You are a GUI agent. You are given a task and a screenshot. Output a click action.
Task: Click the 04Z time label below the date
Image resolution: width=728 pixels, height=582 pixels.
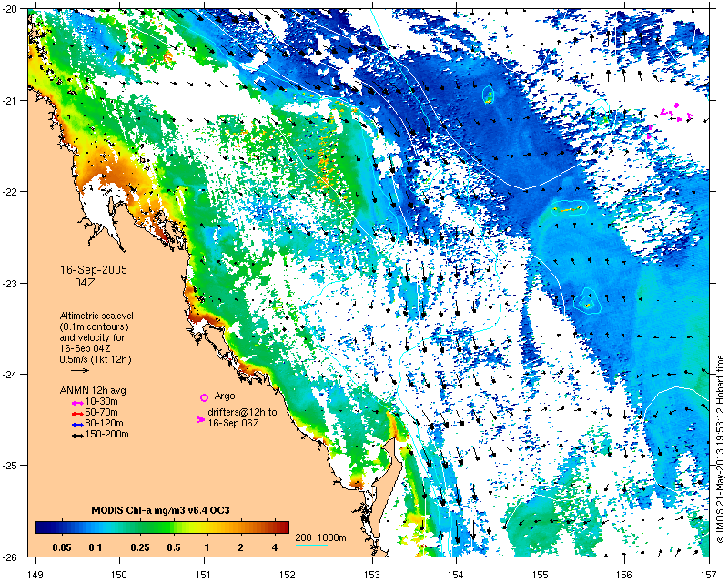pyautogui.click(x=85, y=282)
